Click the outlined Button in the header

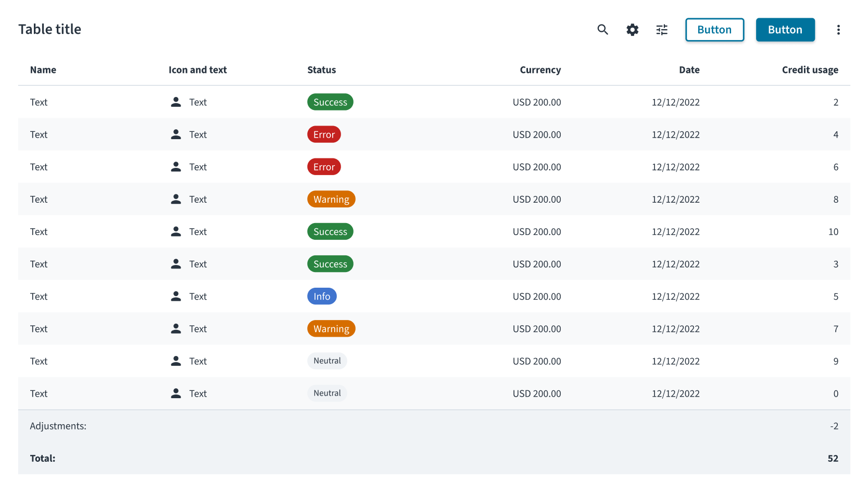(714, 30)
